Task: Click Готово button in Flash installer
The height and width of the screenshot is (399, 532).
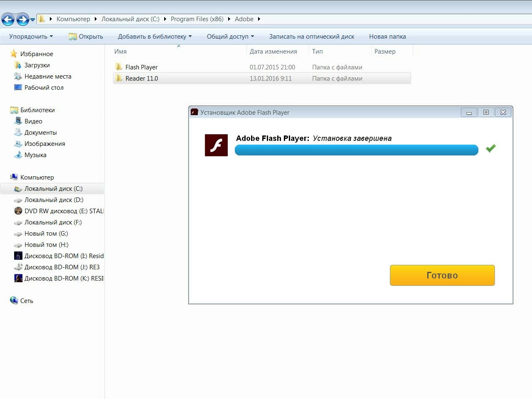Action: (x=442, y=275)
